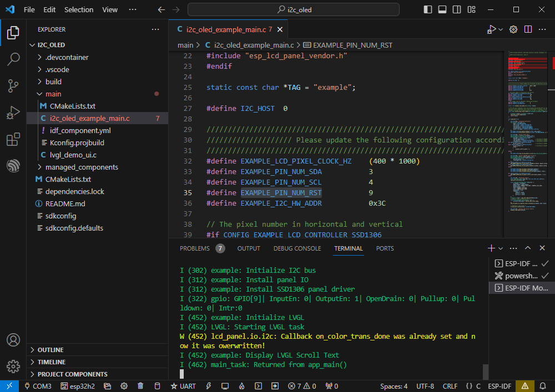Open the Source Control view
This screenshot has width=555, height=392.
click(x=13, y=86)
